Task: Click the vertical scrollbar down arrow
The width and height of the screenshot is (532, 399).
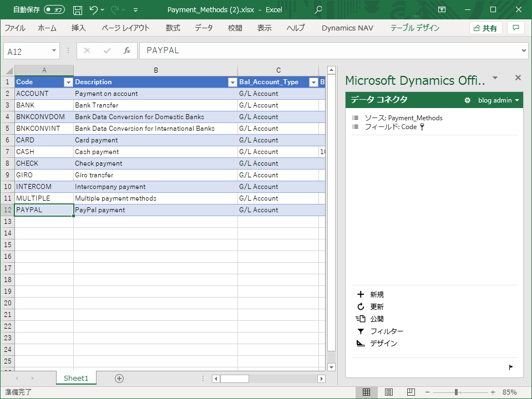Action: [x=332, y=367]
